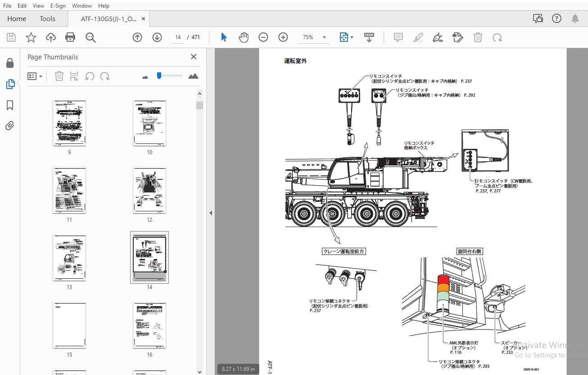Open the File menu
This screenshot has width=588, height=375.
click(7, 6)
